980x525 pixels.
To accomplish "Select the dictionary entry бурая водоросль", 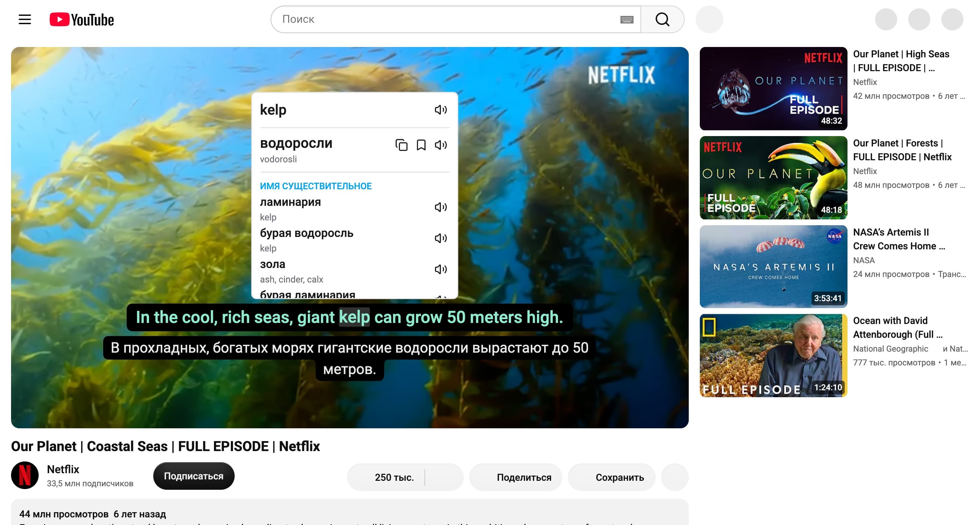I will (306, 233).
